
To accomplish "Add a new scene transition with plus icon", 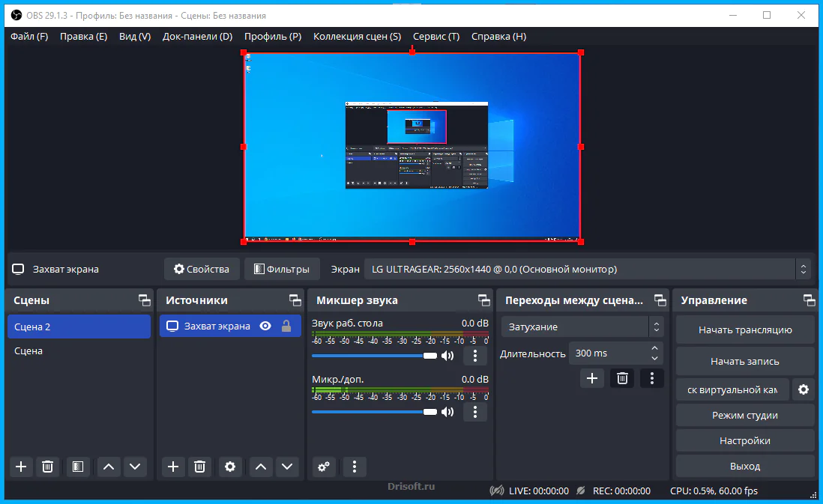I will point(591,378).
